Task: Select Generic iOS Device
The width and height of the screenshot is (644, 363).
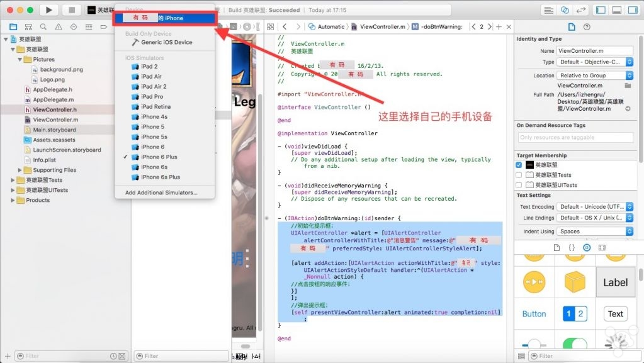Action: pos(166,42)
